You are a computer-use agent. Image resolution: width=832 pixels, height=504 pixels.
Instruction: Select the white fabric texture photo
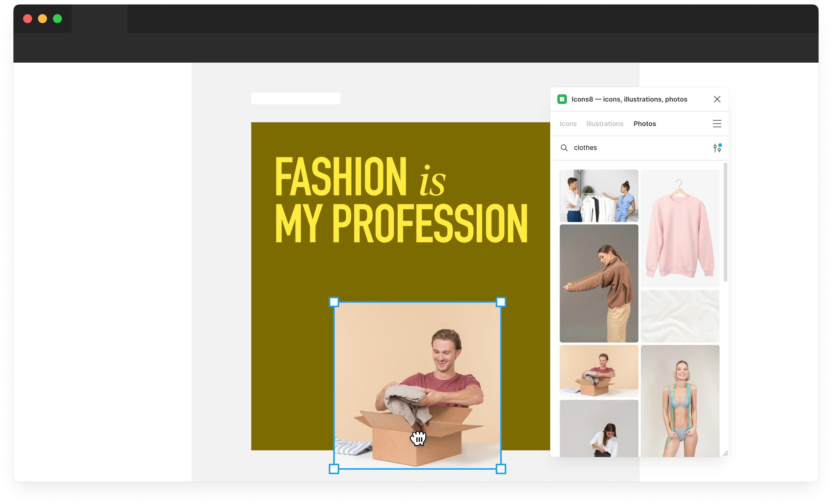coord(680,316)
